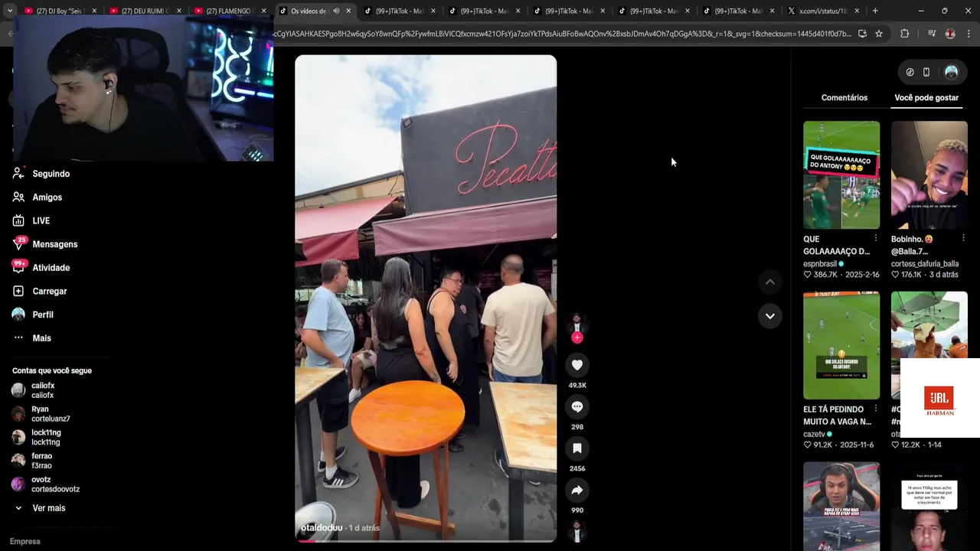Open the Chrome three-dot menu

tap(969, 34)
